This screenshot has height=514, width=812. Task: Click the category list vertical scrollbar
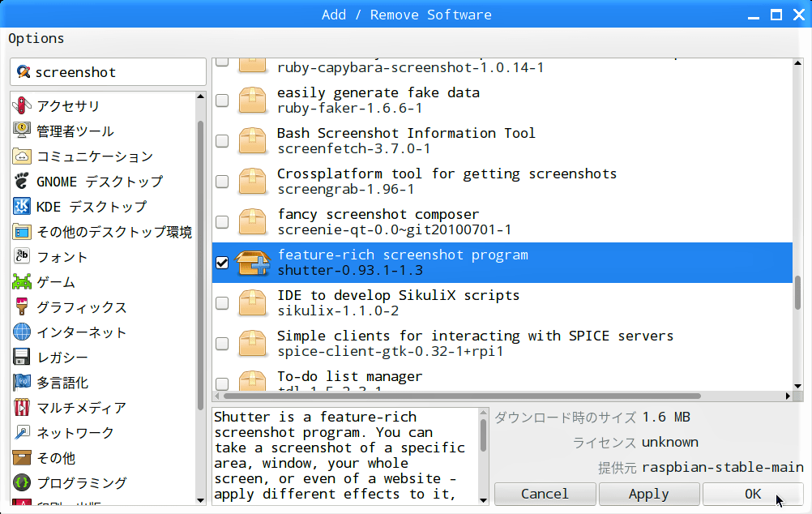tap(200, 265)
